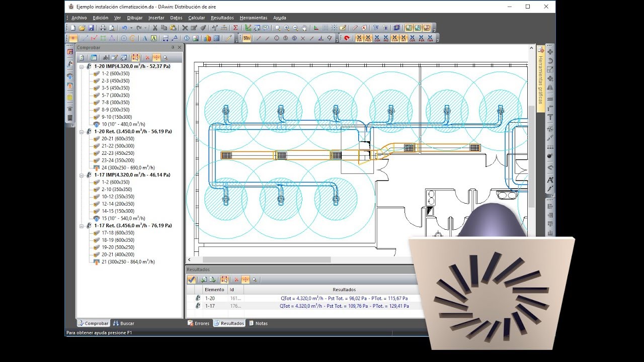Open the Edición menu
This screenshot has width=644, height=362.
tap(101, 18)
